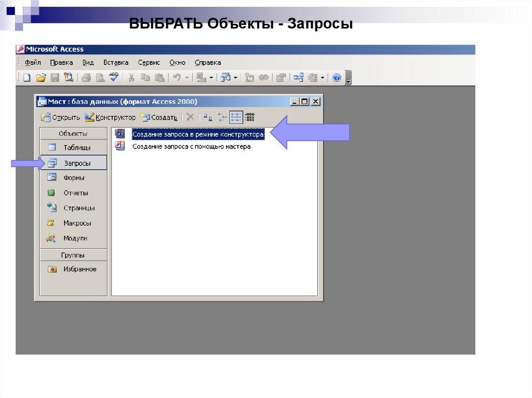Select Отчеты in the objects panel
The image size is (532, 398).
[75, 193]
